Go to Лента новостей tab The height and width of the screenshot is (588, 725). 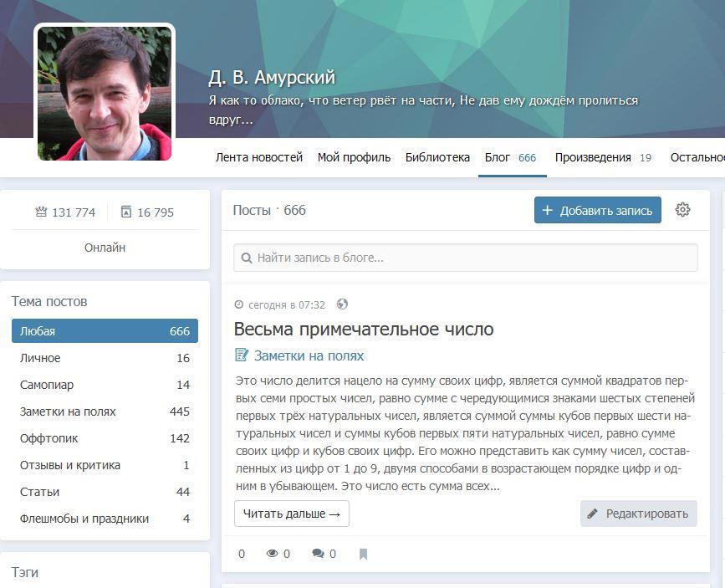pos(259,157)
